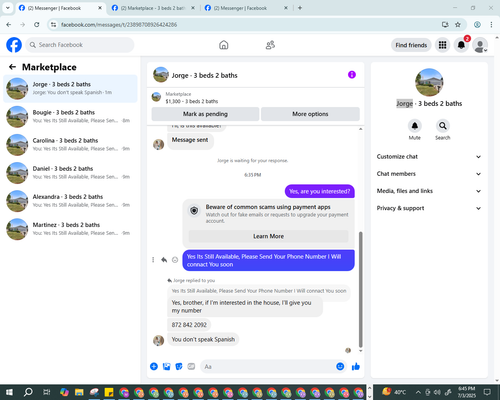Open the plus more actions in composer
The width and height of the screenshot is (500, 400).
pos(154,367)
